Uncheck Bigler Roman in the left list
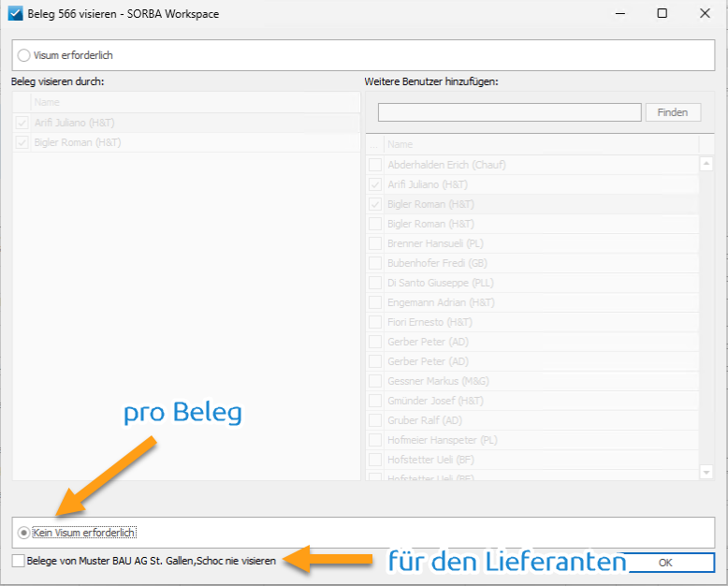 coord(22,142)
